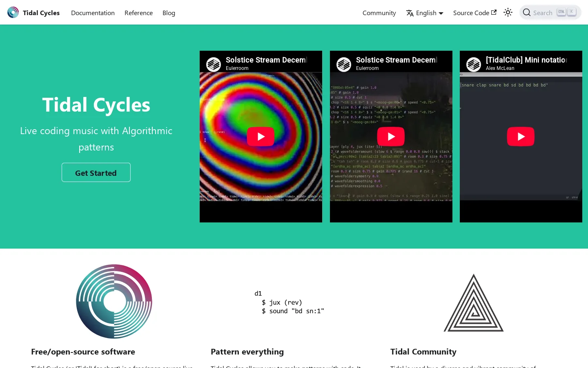This screenshot has width=588, height=368.
Task: Click the Tidal Cycles hero title
Action: pyautogui.click(x=96, y=105)
